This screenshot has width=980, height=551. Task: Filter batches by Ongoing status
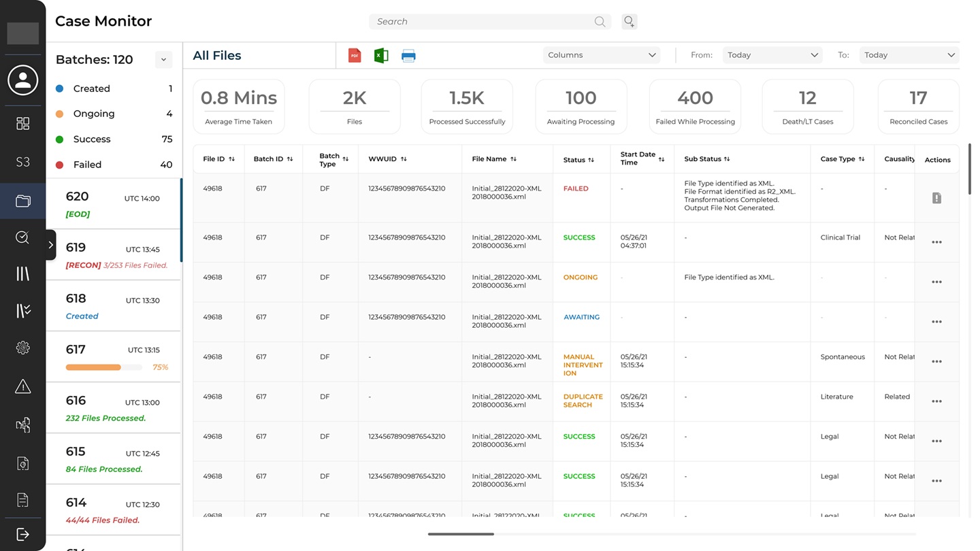(x=114, y=114)
